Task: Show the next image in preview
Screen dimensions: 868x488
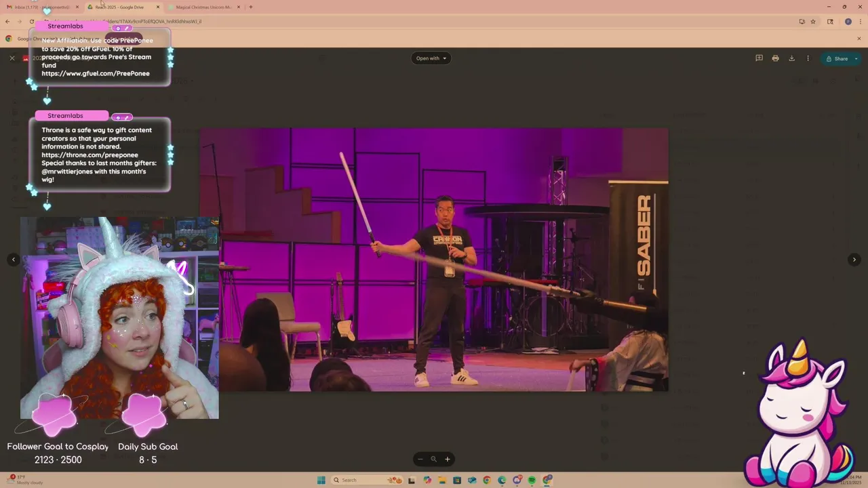Action: point(854,260)
